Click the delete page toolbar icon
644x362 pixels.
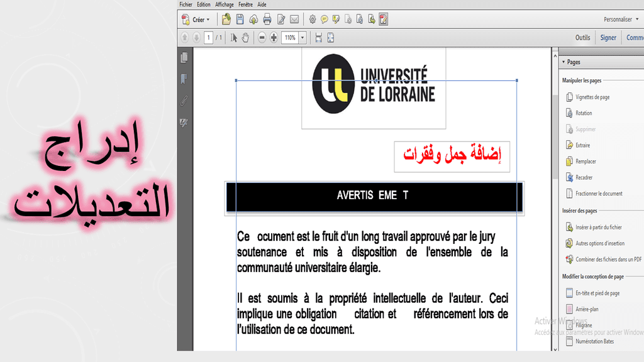(x=348, y=19)
